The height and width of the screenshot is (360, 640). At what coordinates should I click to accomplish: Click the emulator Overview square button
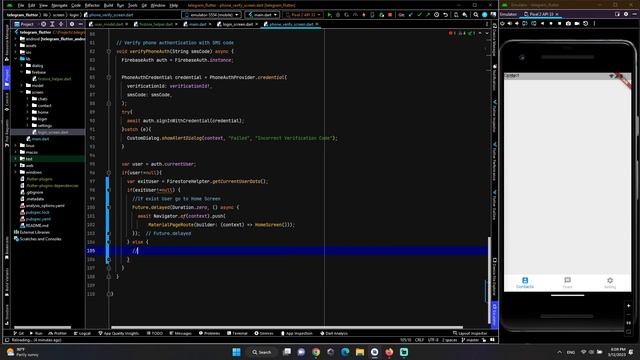[x=560, y=24]
